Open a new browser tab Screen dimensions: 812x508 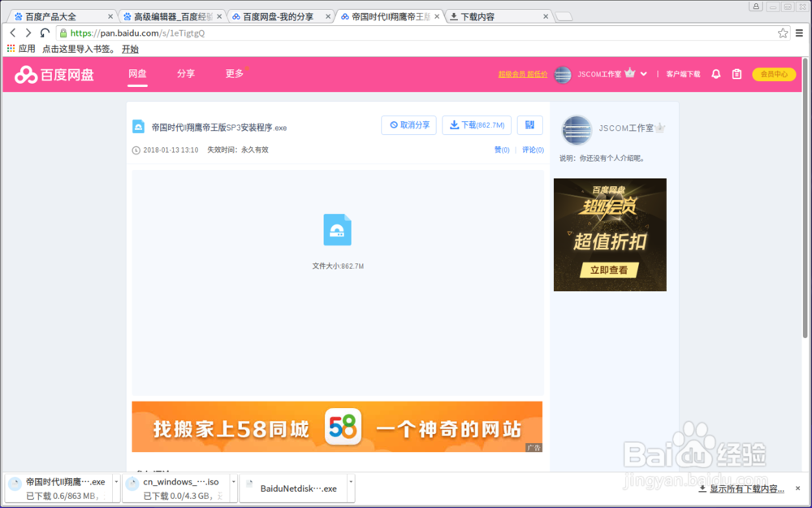(x=564, y=17)
